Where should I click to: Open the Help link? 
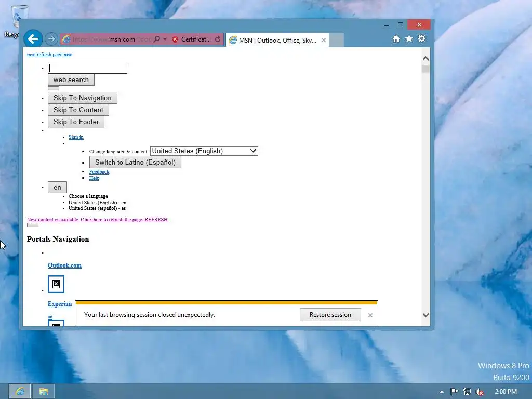(95, 178)
